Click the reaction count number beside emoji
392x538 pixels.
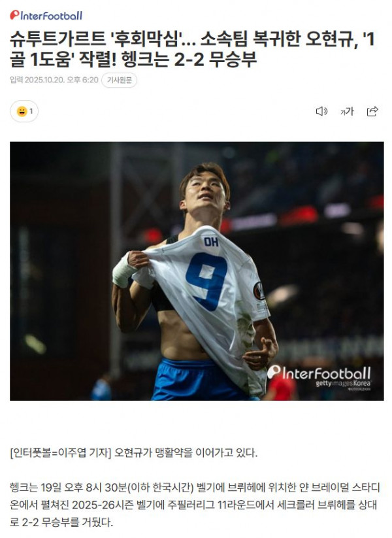pos(31,112)
